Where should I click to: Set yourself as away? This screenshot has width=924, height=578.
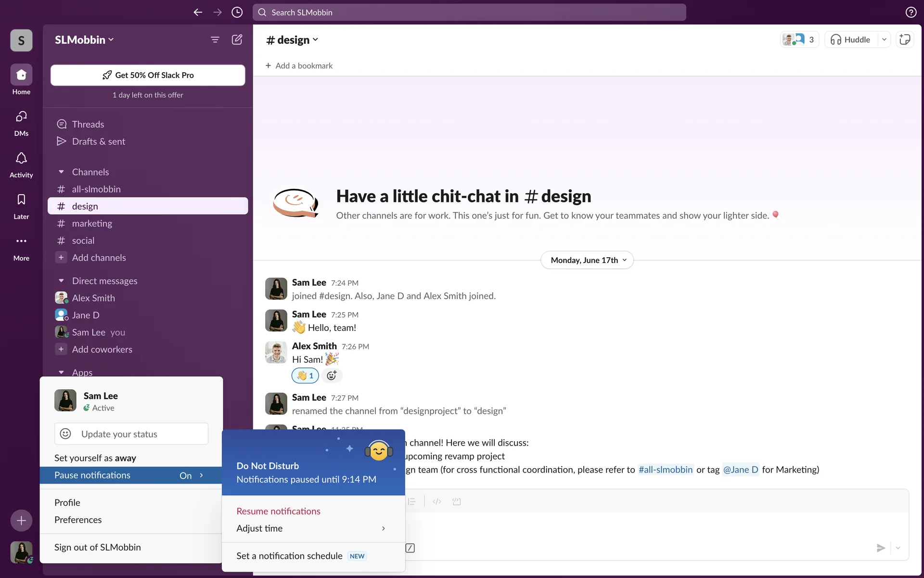pyautogui.click(x=95, y=458)
